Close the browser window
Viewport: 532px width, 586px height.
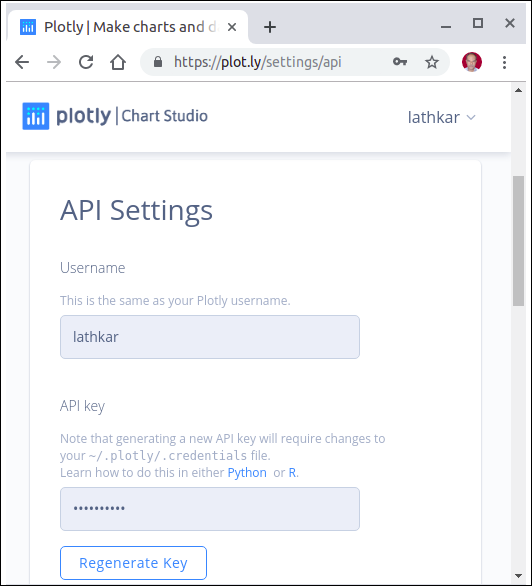(510, 23)
